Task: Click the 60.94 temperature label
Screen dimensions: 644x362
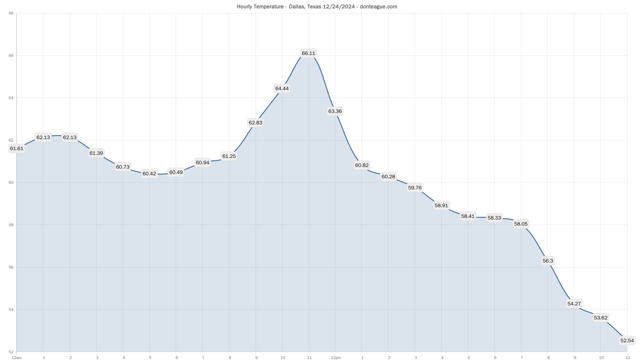Action: (x=203, y=163)
